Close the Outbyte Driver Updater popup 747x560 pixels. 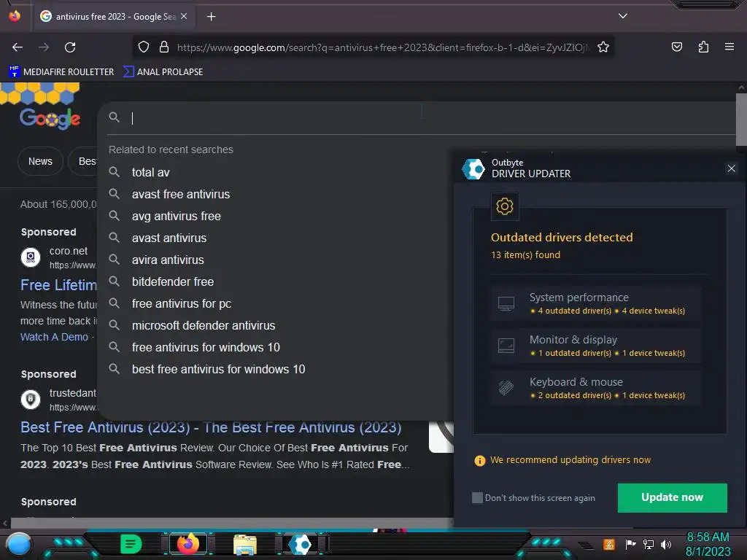731,168
